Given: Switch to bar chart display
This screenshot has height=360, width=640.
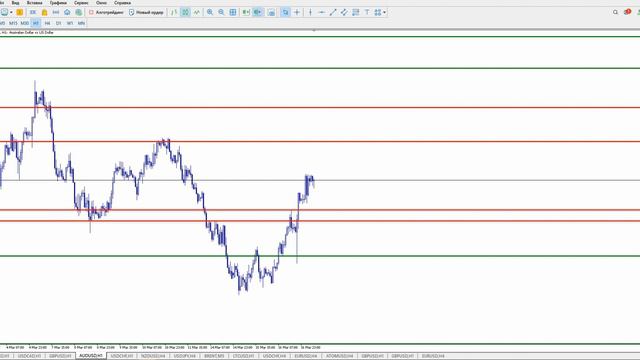Looking at the screenshot, I should (x=174, y=12).
